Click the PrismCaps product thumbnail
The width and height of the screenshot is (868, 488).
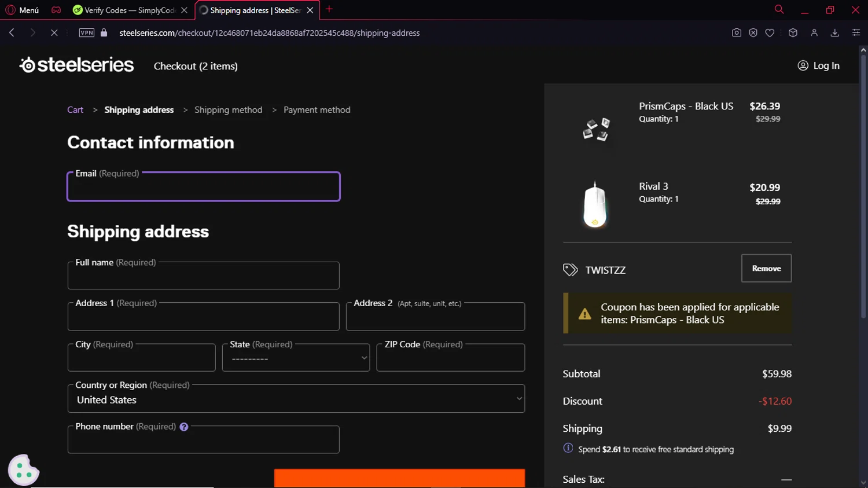click(x=596, y=129)
